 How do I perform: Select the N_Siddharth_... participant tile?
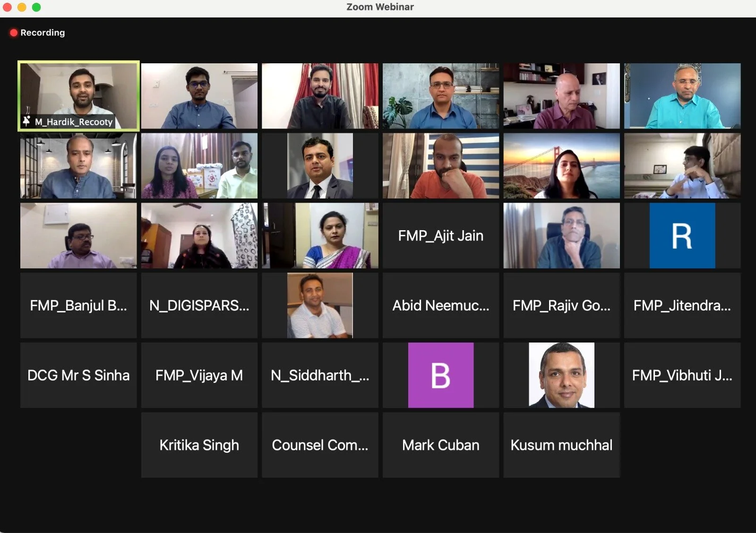320,375
